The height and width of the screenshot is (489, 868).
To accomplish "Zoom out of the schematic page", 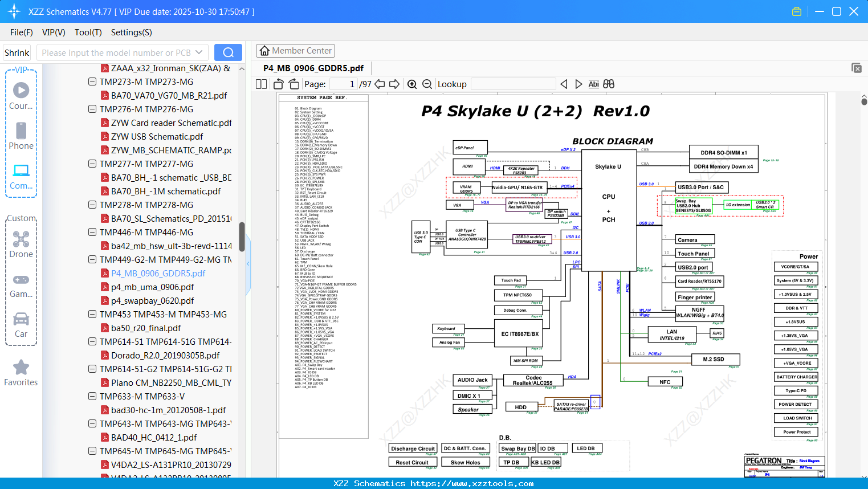I will (x=427, y=84).
